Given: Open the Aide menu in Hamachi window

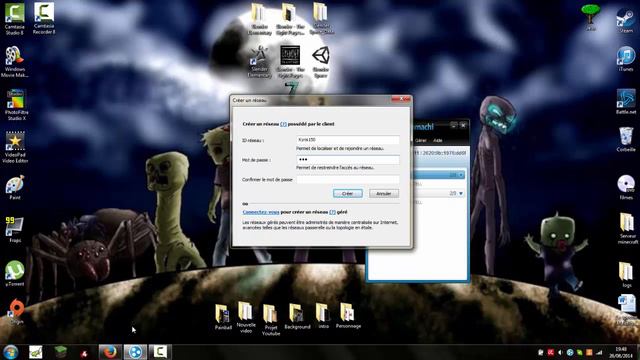Looking at the screenshot, I should [438, 140].
